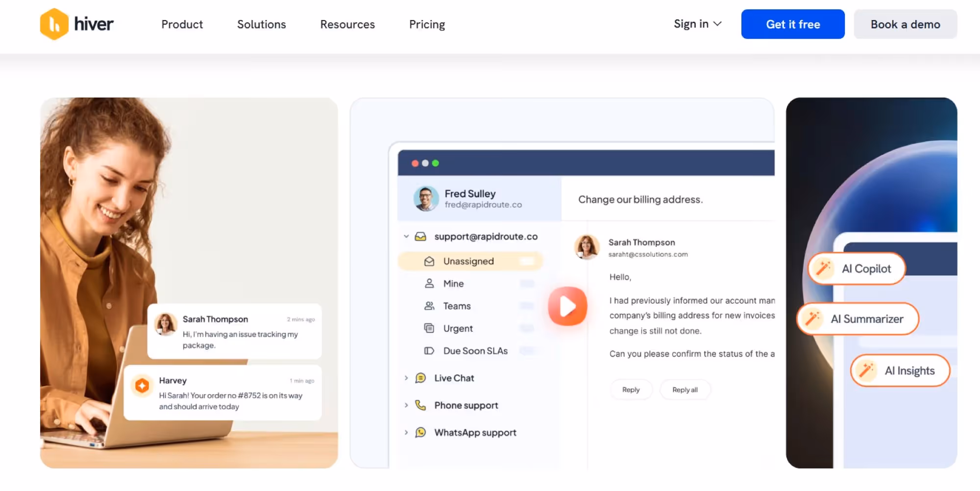Select the Teams folder label
980x491 pixels.
[x=457, y=306]
